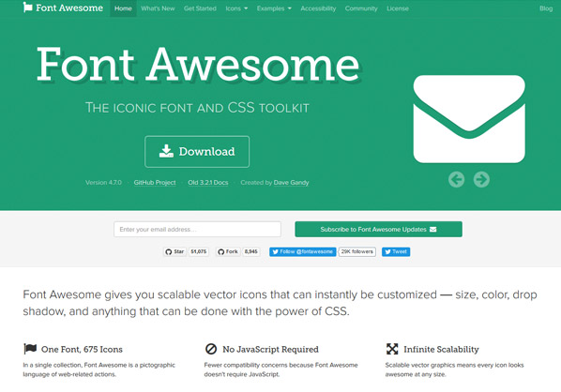The width and height of the screenshot is (561, 392).
Task: Click the flag icon beside One Font, 675 Icons
Action: 30,349
